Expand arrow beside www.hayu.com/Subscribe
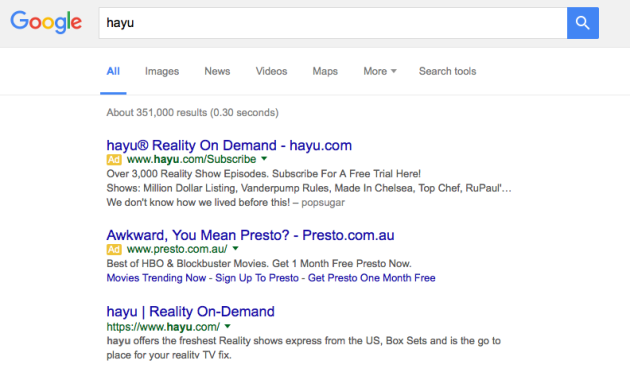The image size is (630, 376). (x=264, y=159)
